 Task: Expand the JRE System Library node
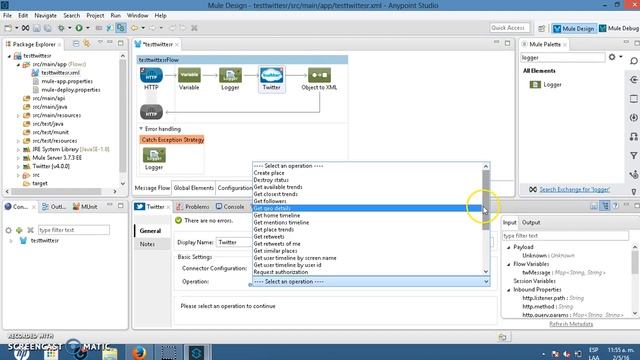[18, 149]
